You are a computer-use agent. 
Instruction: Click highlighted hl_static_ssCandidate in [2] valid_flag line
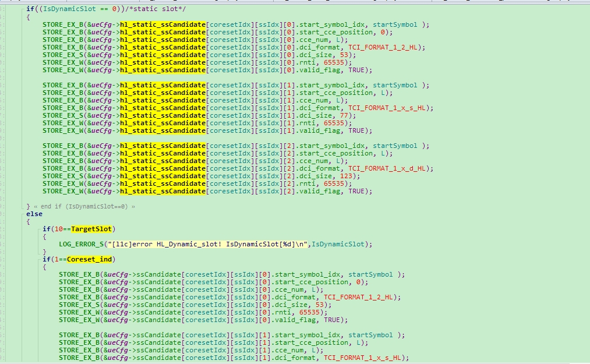[162, 191]
